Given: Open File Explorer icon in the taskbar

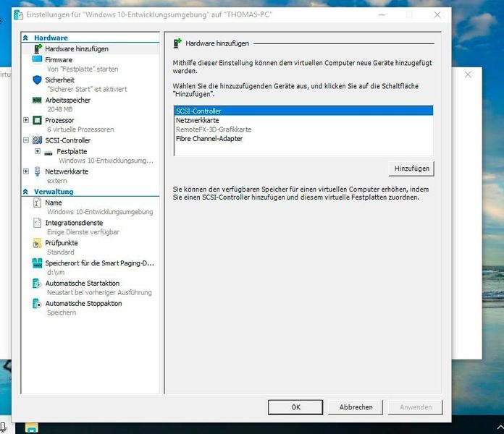Looking at the screenshot, I should [x=32, y=428].
